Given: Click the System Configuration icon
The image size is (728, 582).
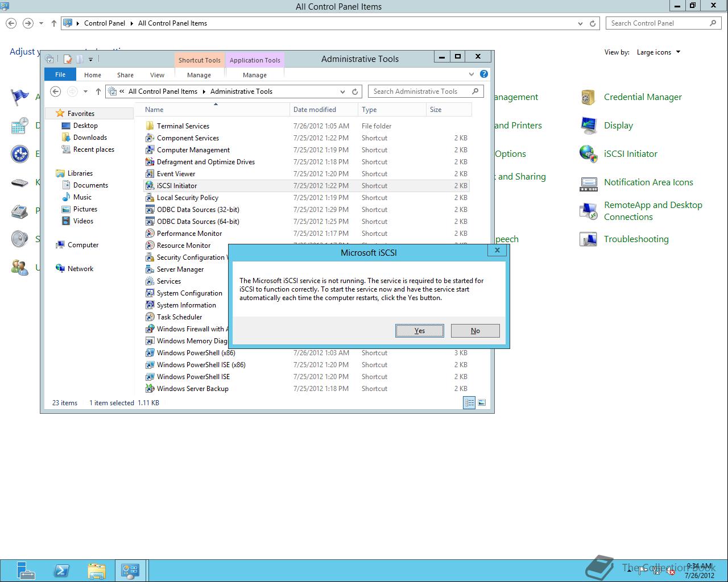Looking at the screenshot, I should (x=150, y=293).
